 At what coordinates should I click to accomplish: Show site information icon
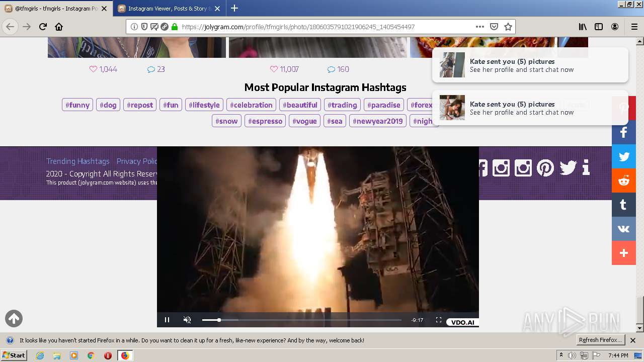coord(134,27)
